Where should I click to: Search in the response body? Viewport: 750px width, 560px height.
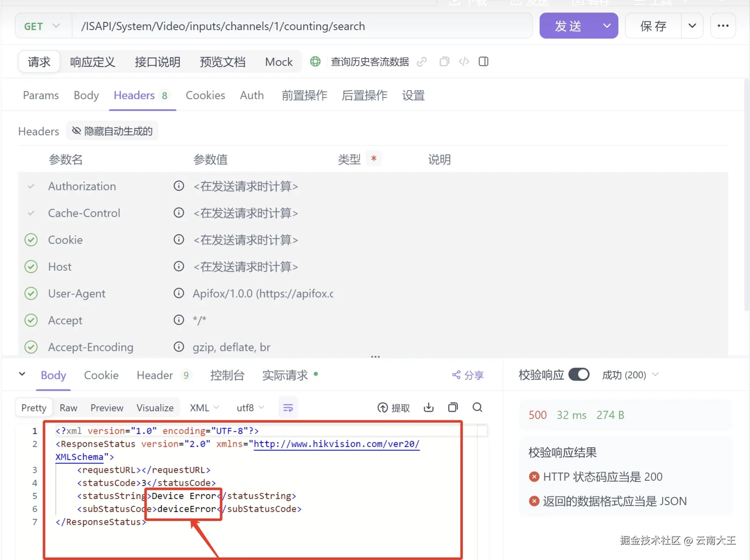(478, 407)
